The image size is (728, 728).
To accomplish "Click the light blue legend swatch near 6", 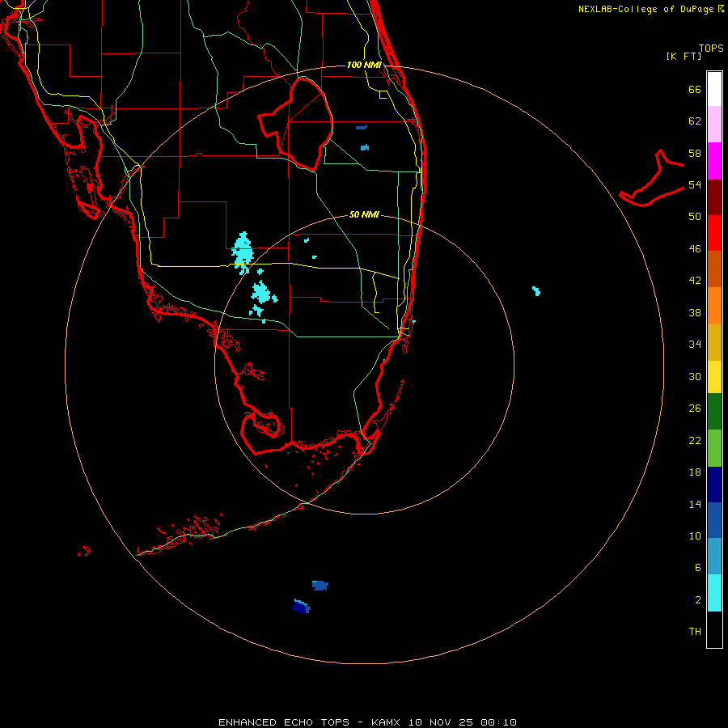I will point(714,556).
